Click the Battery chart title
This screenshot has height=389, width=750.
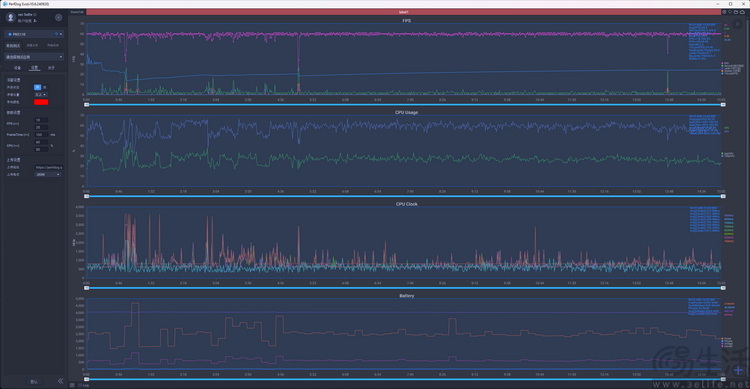[x=407, y=296]
